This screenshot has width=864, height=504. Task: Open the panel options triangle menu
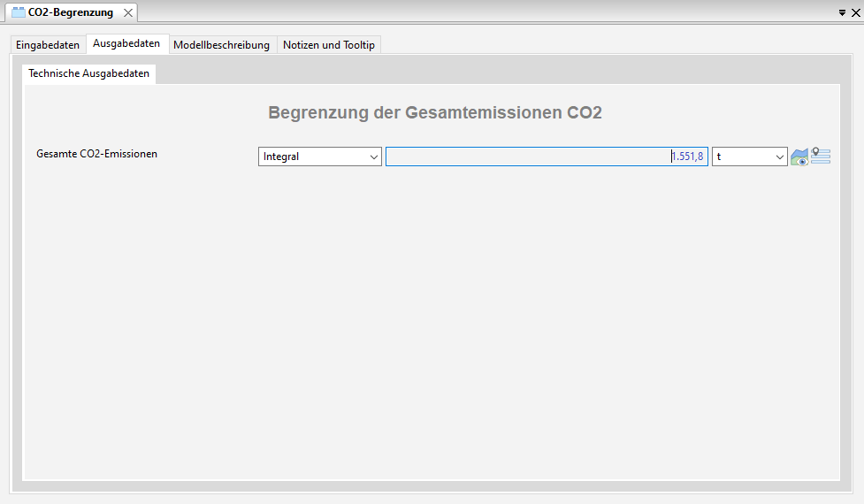pos(842,13)
